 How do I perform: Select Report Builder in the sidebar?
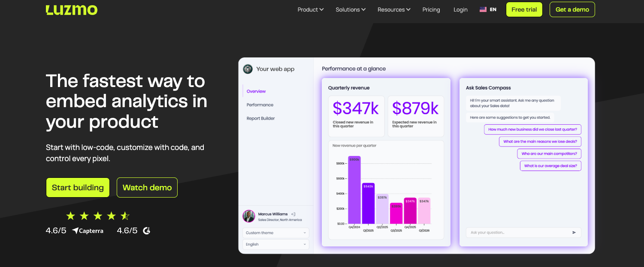click(x=260, y=118)
